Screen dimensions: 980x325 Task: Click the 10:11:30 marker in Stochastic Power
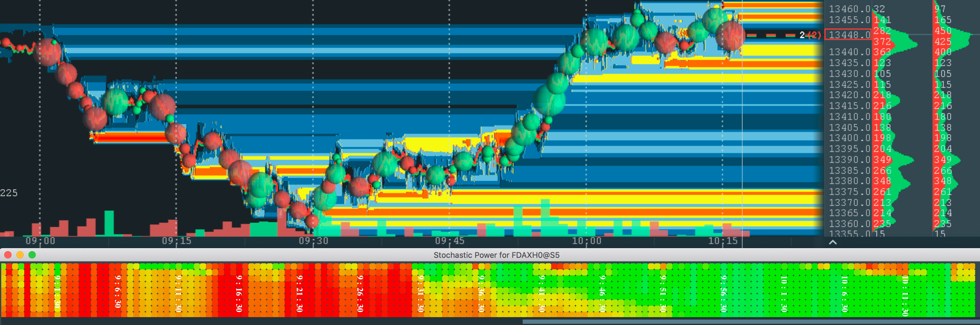[x=905, y=295]
